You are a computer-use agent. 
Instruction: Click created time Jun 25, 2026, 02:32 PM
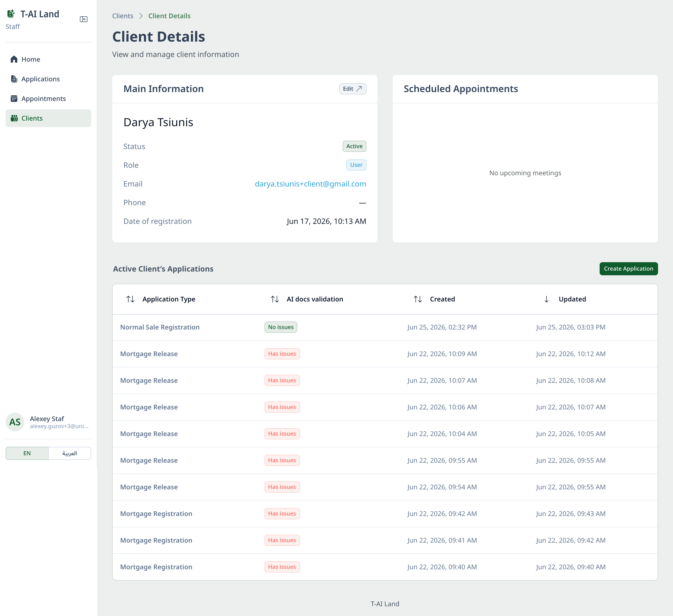(x=442, y=327)
